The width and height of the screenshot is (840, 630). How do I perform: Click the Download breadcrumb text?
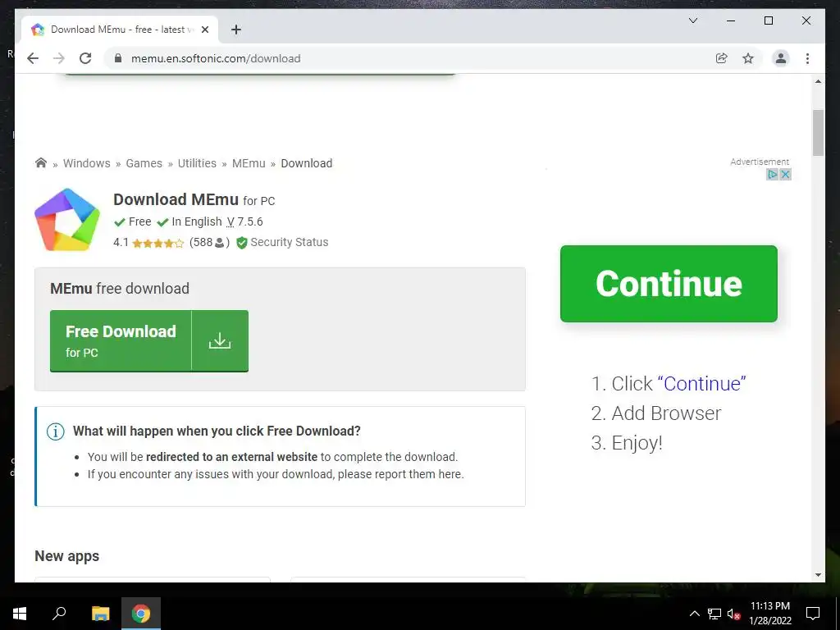[307, 163]
